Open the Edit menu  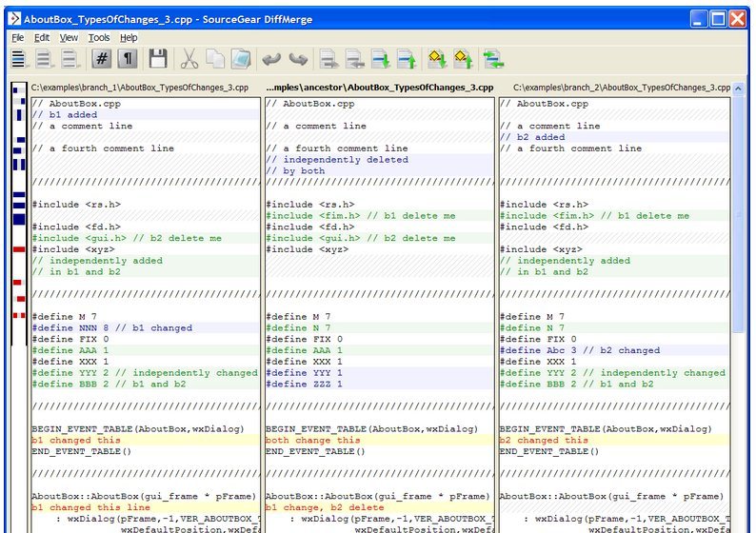(42, 38)
